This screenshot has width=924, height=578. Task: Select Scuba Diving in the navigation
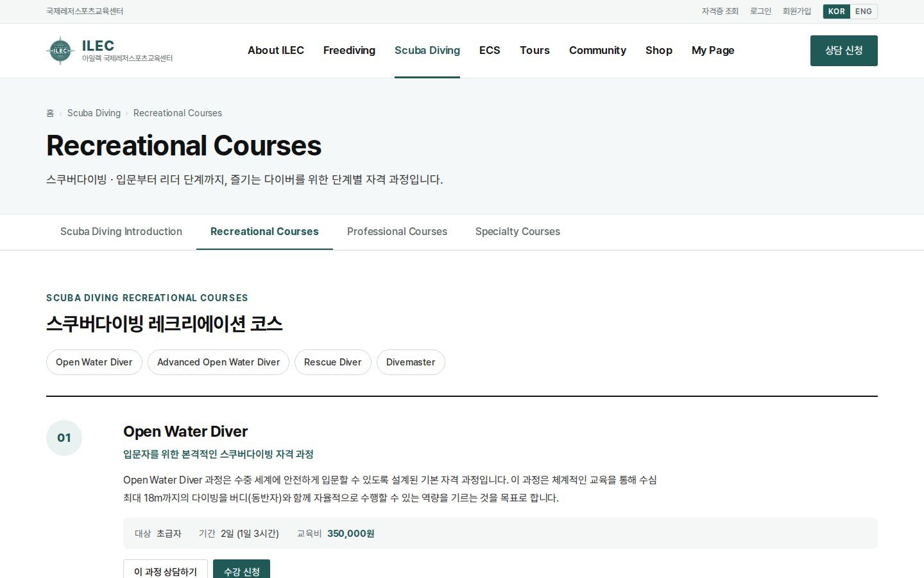coord(427,50)
